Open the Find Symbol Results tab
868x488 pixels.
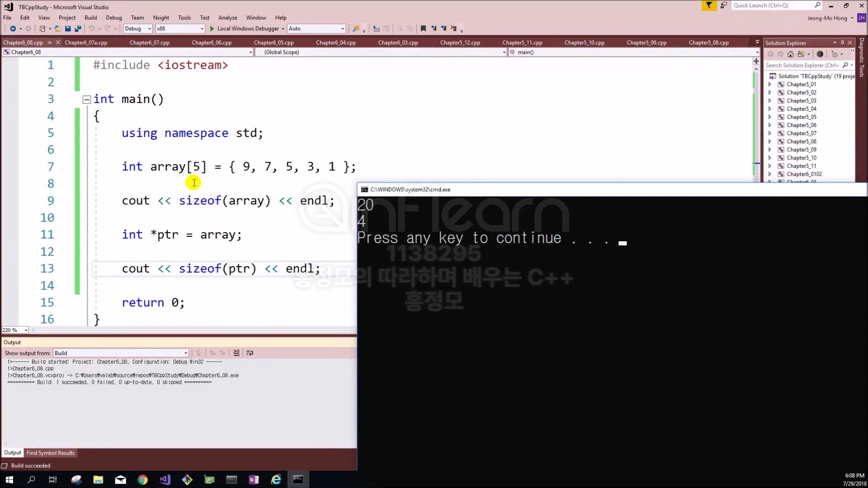[x=51, y=453]
